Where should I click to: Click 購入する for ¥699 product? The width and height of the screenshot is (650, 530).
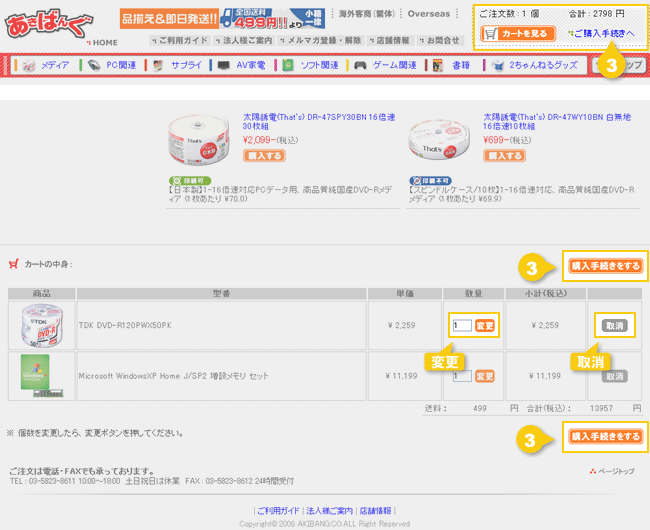[x=504, y=156]
